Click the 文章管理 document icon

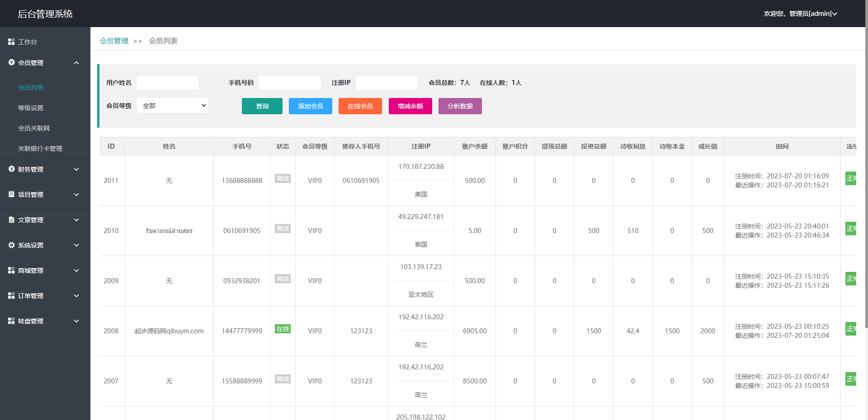(x=11, y=219)
